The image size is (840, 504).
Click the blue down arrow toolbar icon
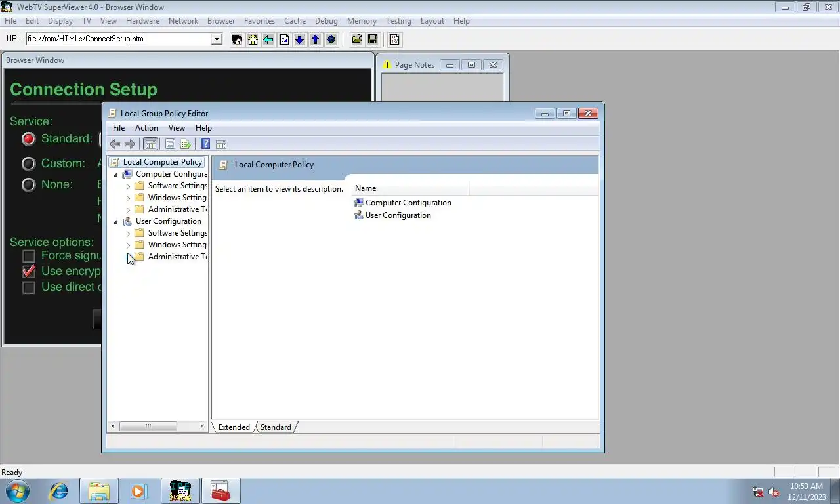pos(300,39)
